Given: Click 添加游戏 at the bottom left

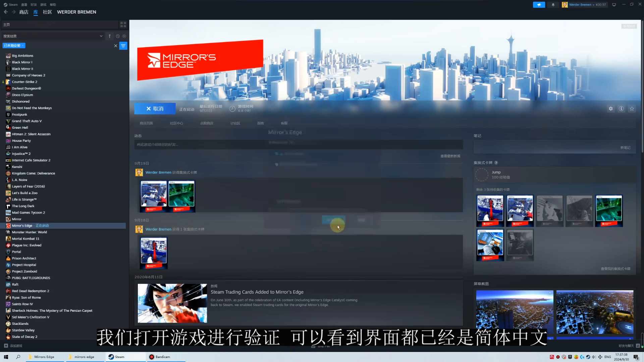Looking at the screenshot, I should point(13,346).
